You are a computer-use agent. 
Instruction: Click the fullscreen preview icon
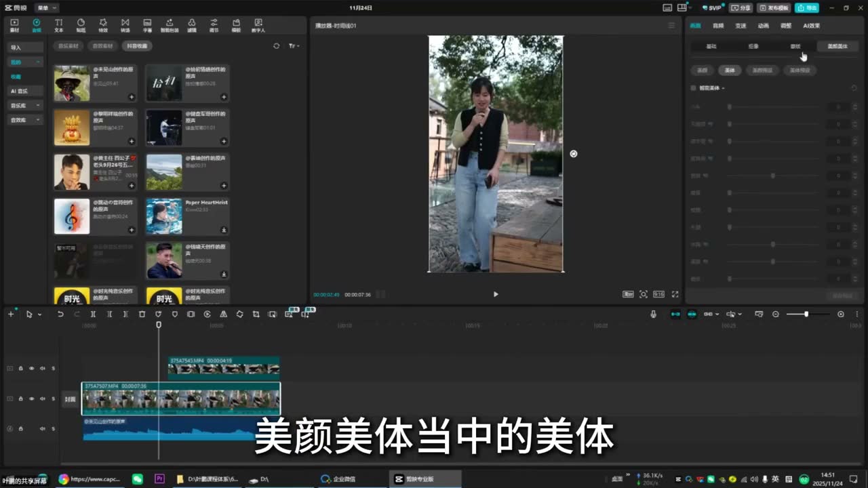click(x=675, y=294)
